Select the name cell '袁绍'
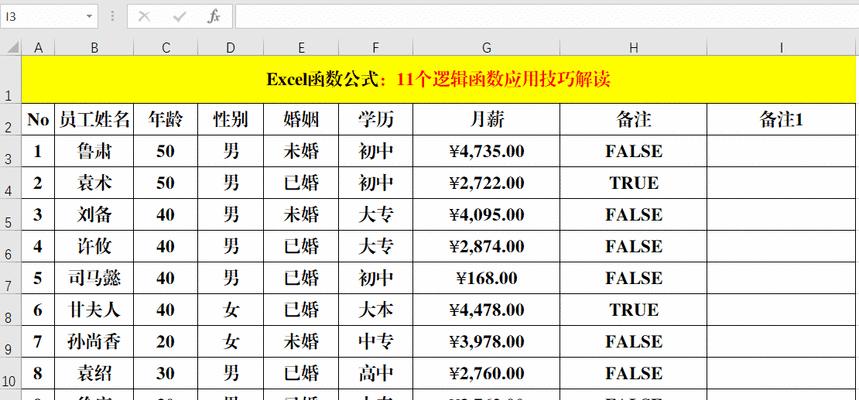859x400 pixels. (x=94, y=374)
